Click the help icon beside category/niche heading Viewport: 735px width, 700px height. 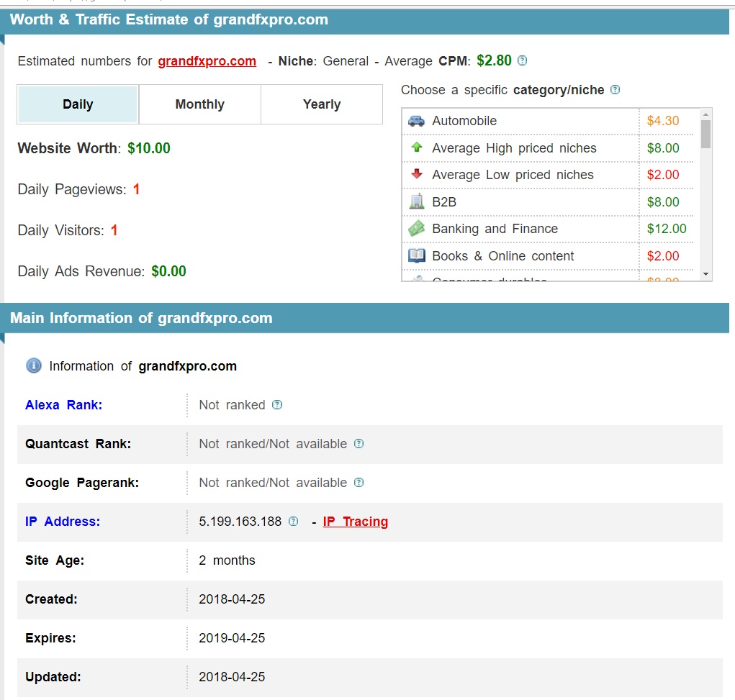tap(615, 89)
